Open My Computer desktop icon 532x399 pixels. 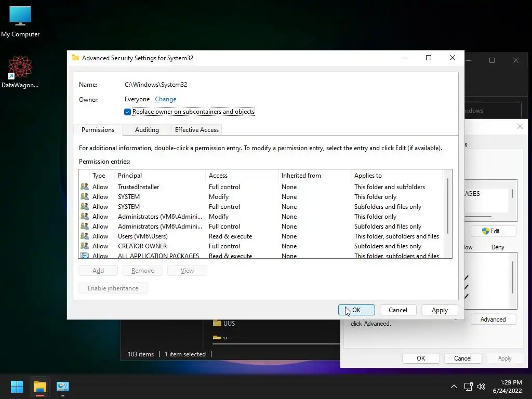tap(20, 22)
